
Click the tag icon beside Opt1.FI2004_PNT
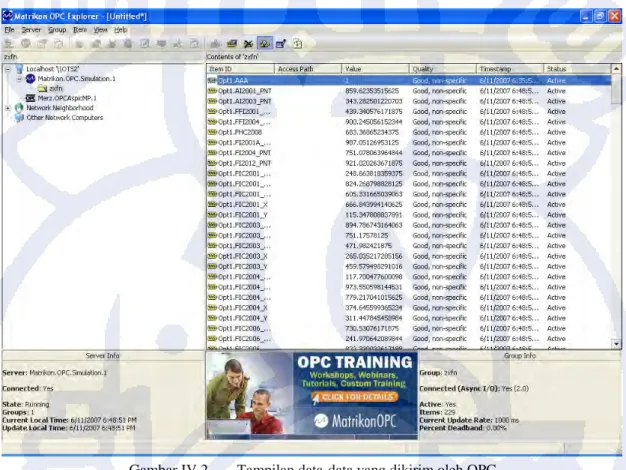coord(212,153)
